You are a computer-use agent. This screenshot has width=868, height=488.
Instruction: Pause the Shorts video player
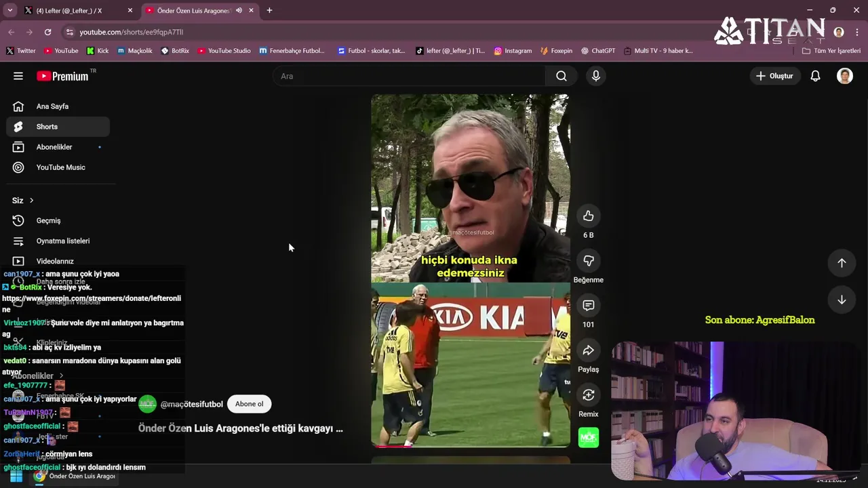click(x=471, y=270)
